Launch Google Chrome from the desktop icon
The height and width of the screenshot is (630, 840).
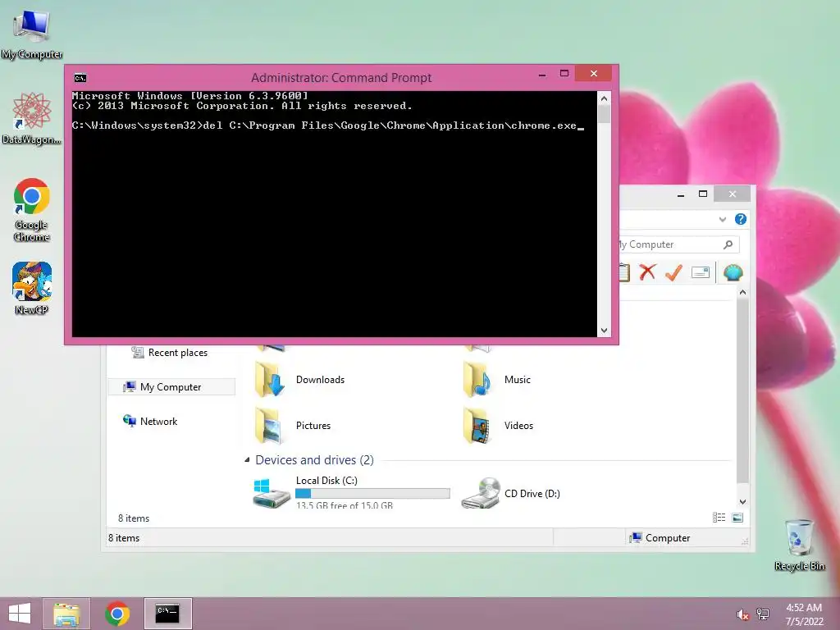31,209
